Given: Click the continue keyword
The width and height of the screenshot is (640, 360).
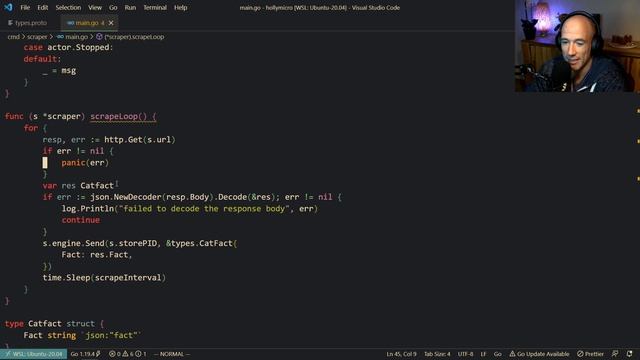Looking at the screenshot, I should coord(80,220).
